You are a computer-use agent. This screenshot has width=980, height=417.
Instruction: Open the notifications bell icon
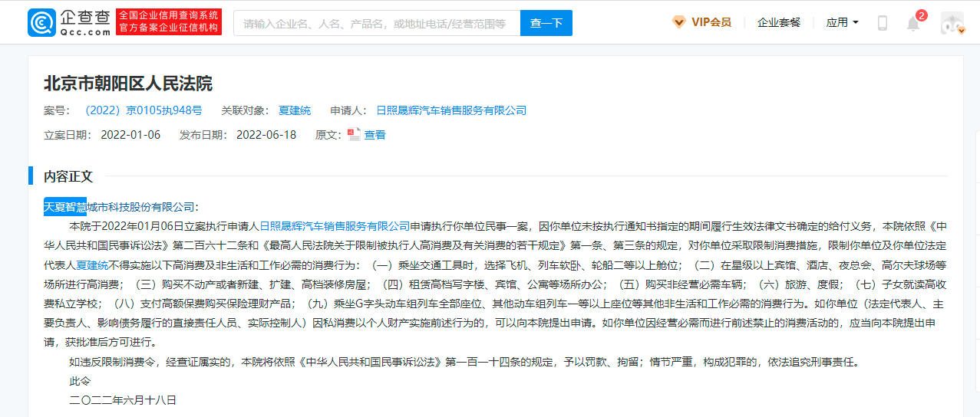click(x=913, y=23)
